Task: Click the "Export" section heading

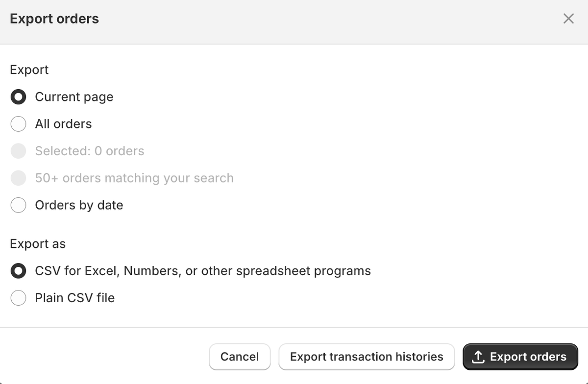Action: (x=29, y=70)
